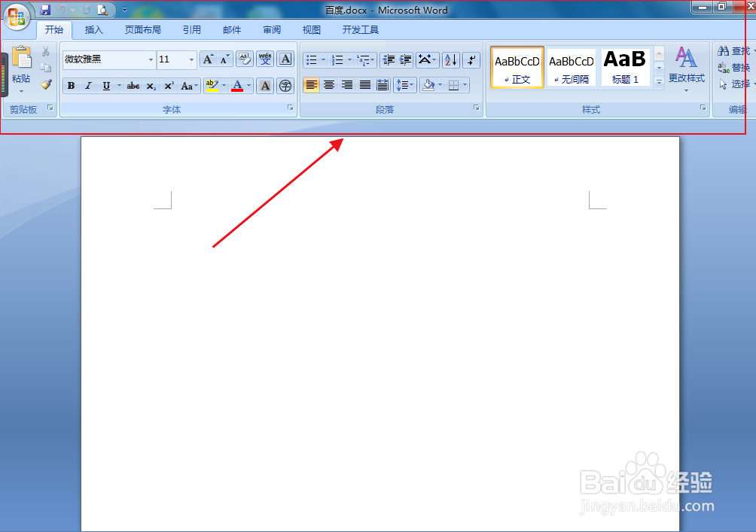The height and width of the screenshot is (532, 756).
Task: Open 段落 dialog launcher
Action: 477,108
